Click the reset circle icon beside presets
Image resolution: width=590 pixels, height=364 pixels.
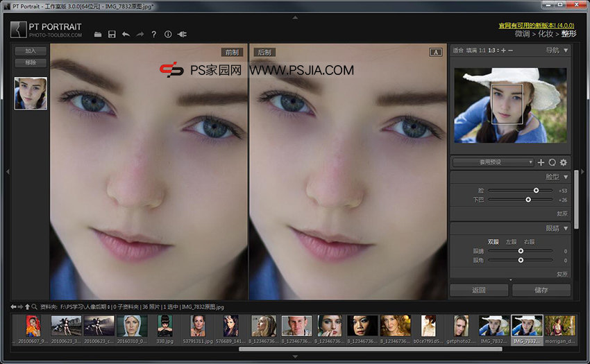(x=553, y=162)
